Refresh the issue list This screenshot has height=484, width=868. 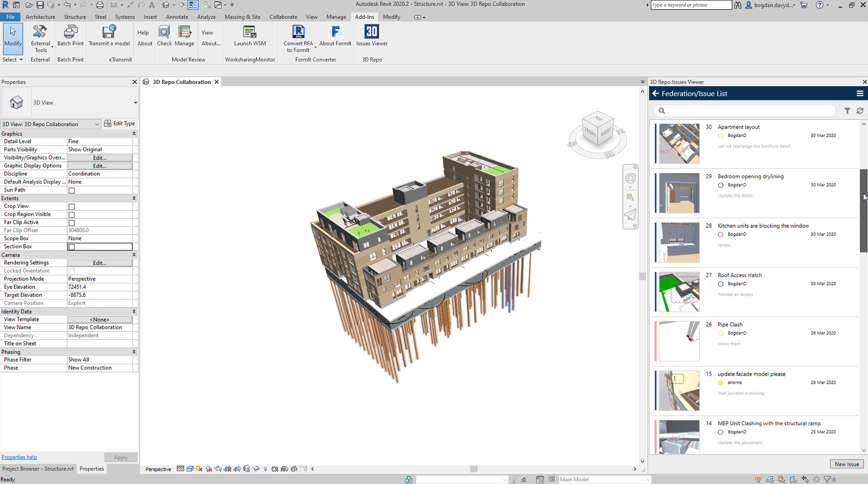pyautogui.click(x=860, y=111)
